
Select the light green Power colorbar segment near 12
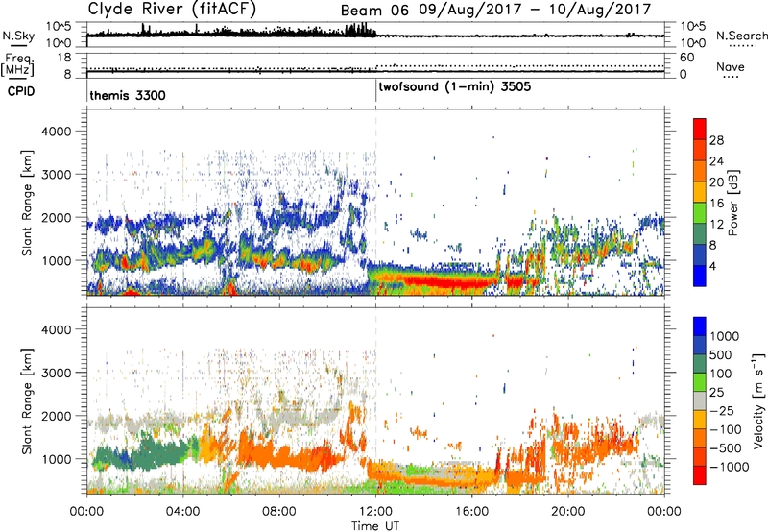[x=700, y=213]
